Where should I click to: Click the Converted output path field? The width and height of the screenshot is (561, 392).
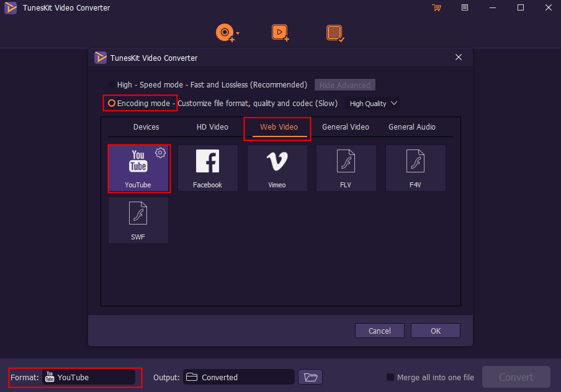pos(239,377)
